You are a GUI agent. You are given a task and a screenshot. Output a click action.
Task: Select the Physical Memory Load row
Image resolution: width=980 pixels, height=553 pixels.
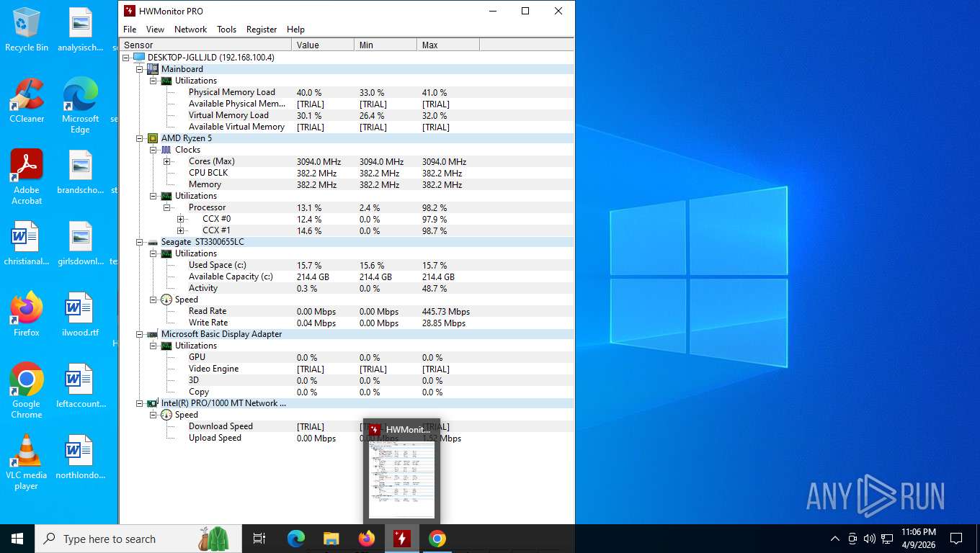[347, 92]
